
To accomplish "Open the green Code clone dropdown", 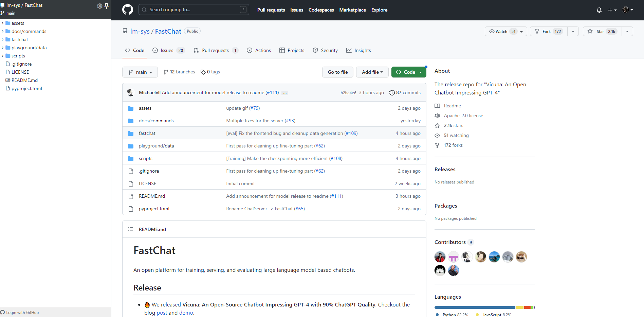I will click(409, 72).
